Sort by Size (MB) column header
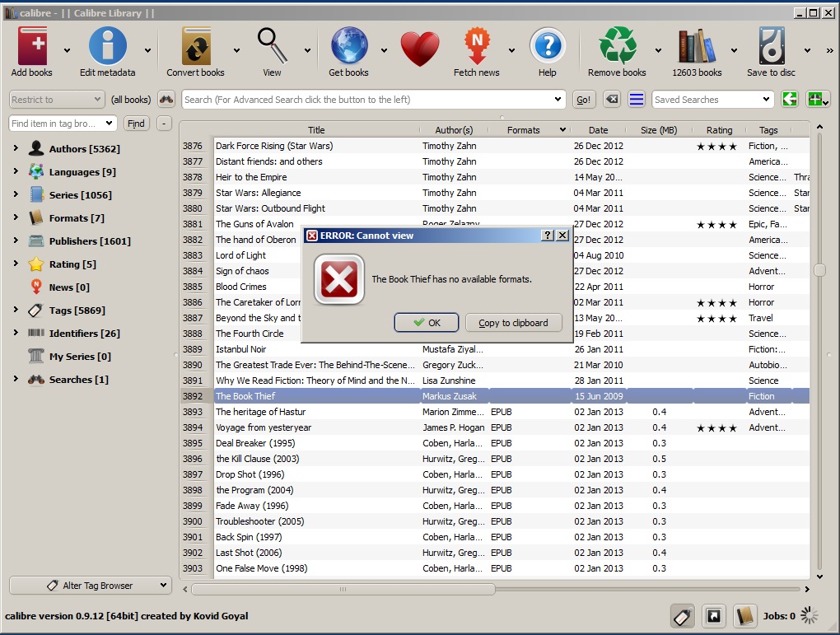840x635 pixels. point(658,129)
